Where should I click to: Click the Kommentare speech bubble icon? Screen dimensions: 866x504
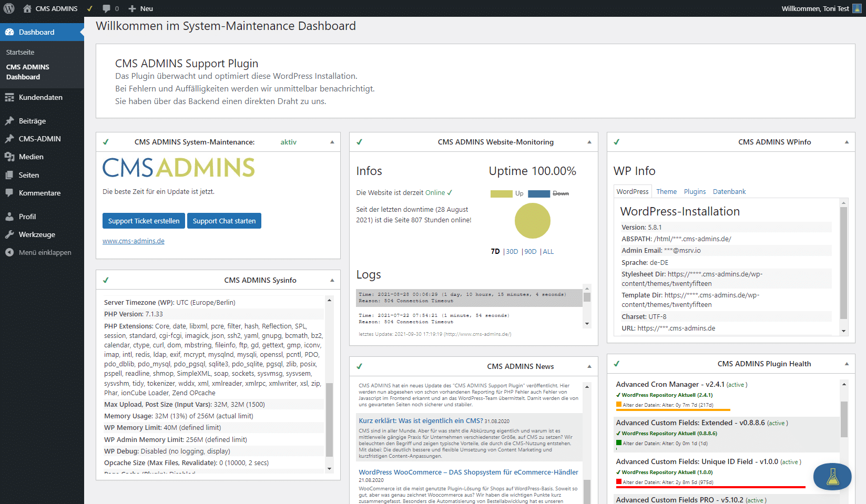pyautogui.click(x=9, y=193)
